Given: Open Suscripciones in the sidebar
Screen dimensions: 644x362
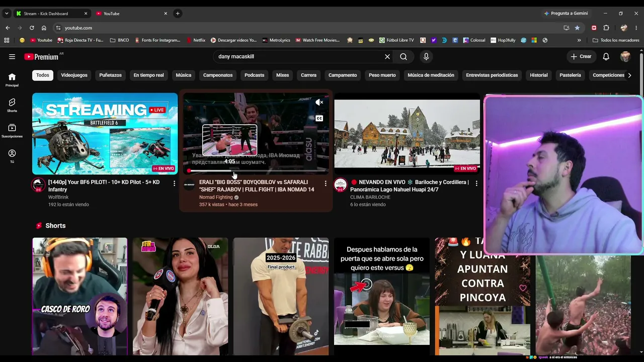Looking at the screenshot, I should [x=12, y=131].
